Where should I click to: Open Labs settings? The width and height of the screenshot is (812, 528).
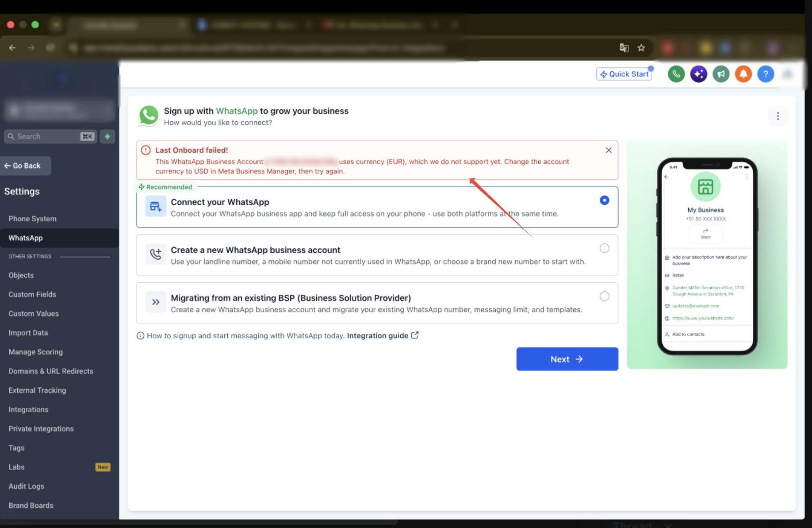coord(16,467)
